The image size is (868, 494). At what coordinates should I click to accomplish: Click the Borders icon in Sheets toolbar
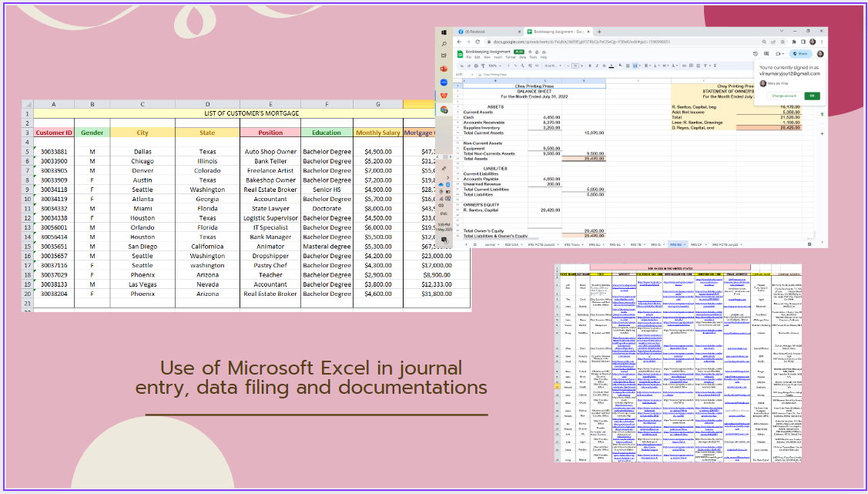coord(628,66)
